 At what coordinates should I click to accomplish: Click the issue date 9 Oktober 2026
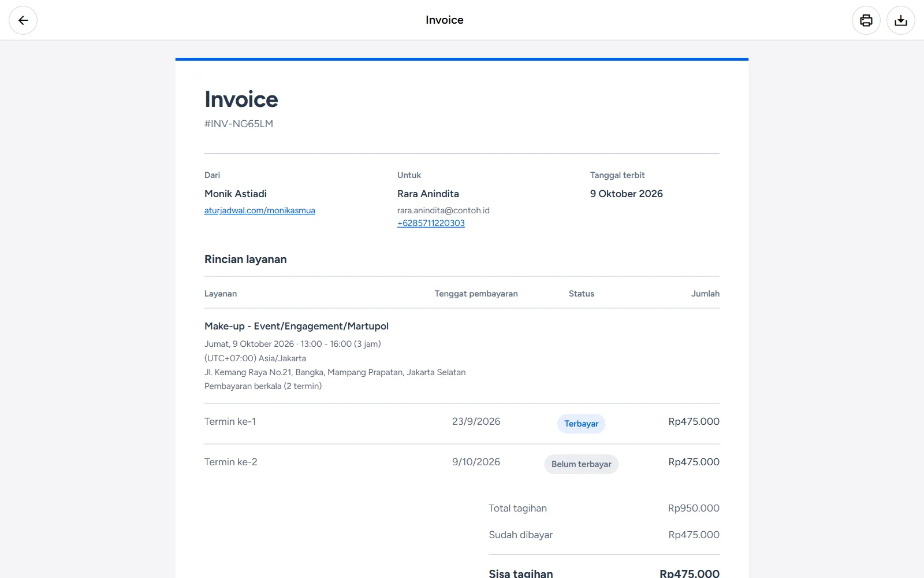pos(627,194)
